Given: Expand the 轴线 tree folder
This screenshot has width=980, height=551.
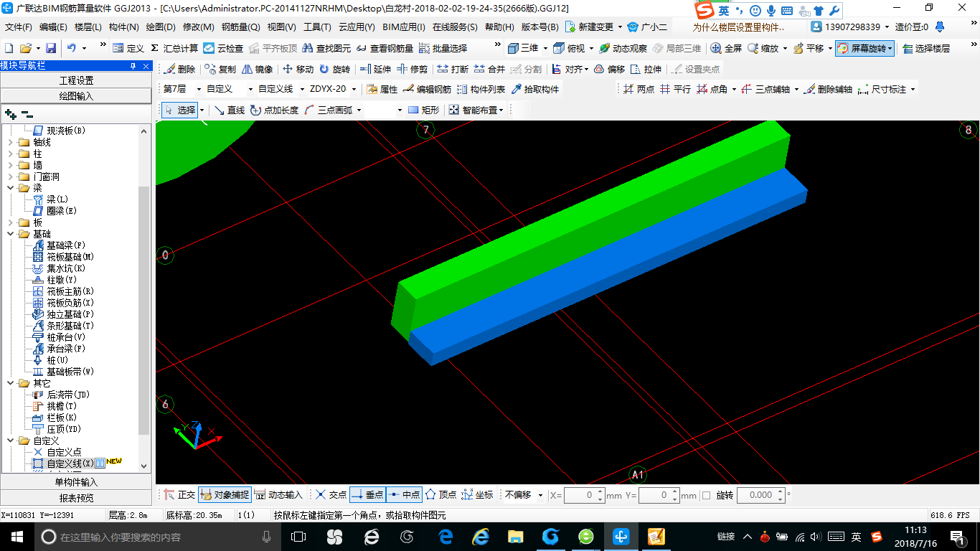Looking at the screenshot, I should point(10,142).
